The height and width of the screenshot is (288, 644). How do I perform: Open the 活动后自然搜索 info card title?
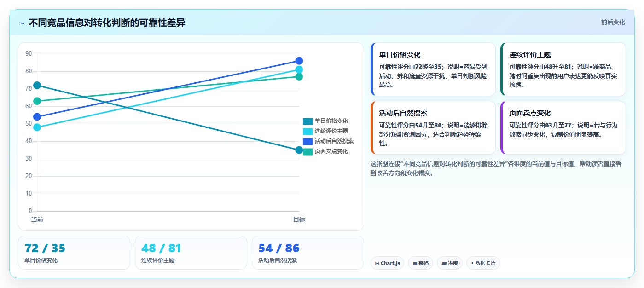(x=403, y=113)
